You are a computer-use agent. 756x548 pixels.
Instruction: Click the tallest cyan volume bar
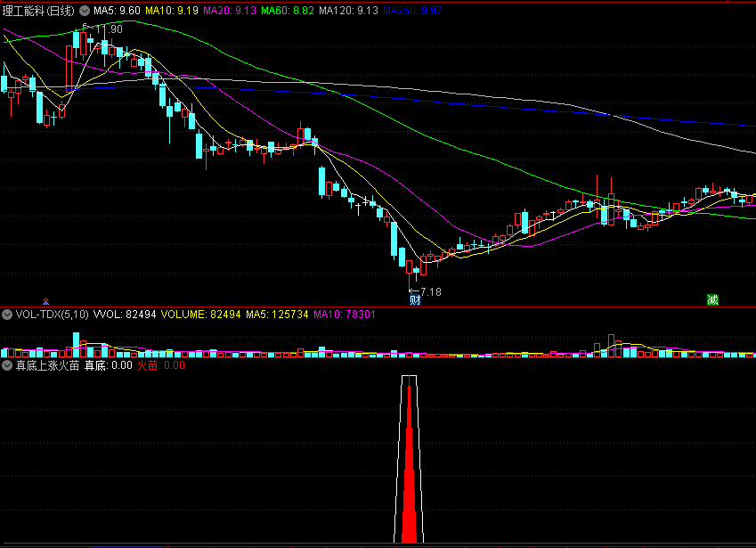point(77,345)
